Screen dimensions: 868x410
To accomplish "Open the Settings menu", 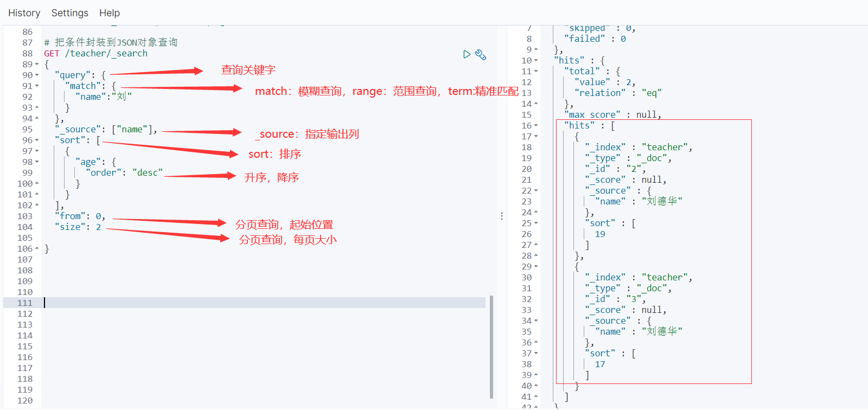I will pos(70,13).
